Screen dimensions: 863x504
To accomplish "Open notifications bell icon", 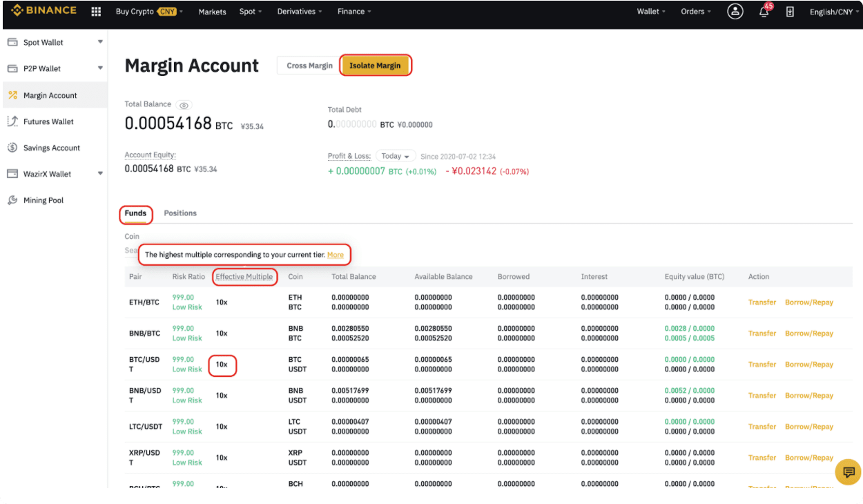I will (x=764, y=12).
